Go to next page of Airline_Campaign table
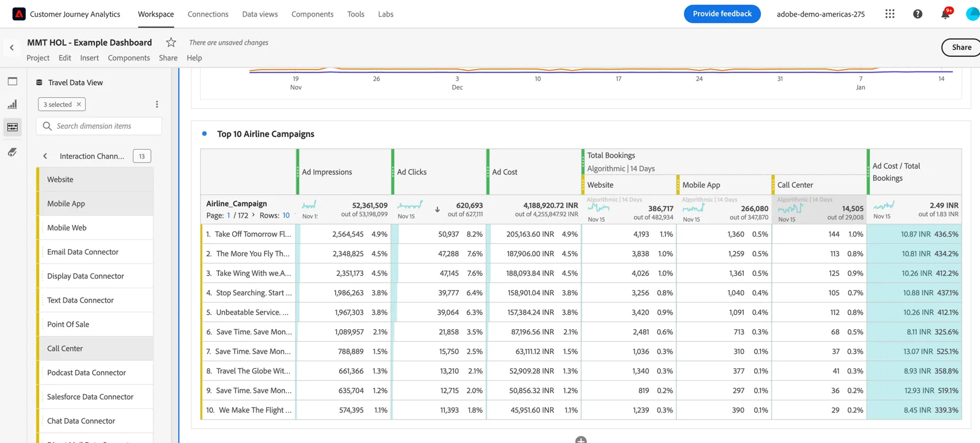This screenshot has width=980, height=443. click(x=253, y=215)
